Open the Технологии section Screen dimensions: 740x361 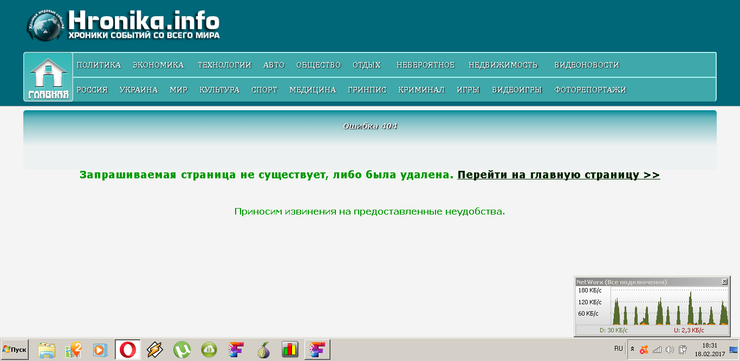click(224, 65)
